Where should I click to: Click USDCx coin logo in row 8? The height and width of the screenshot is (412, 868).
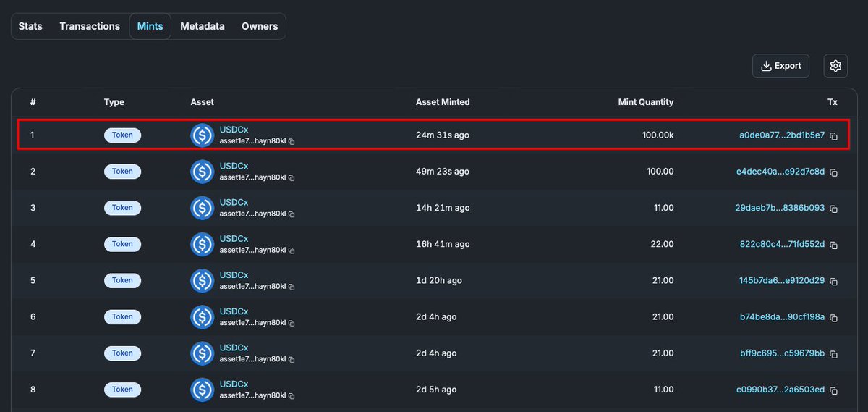[x=203, y=390]
